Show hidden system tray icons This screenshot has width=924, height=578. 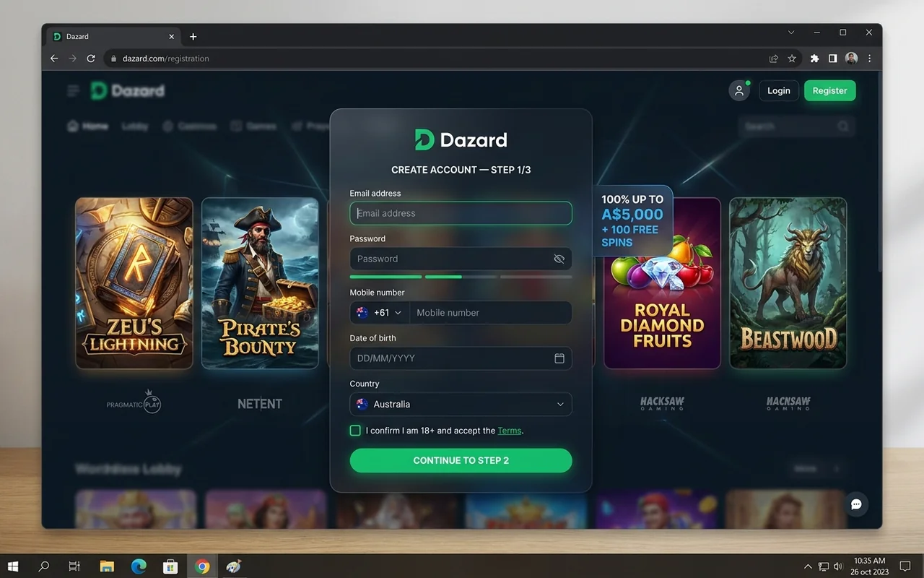pyautogui.click(x=808, y=566)
